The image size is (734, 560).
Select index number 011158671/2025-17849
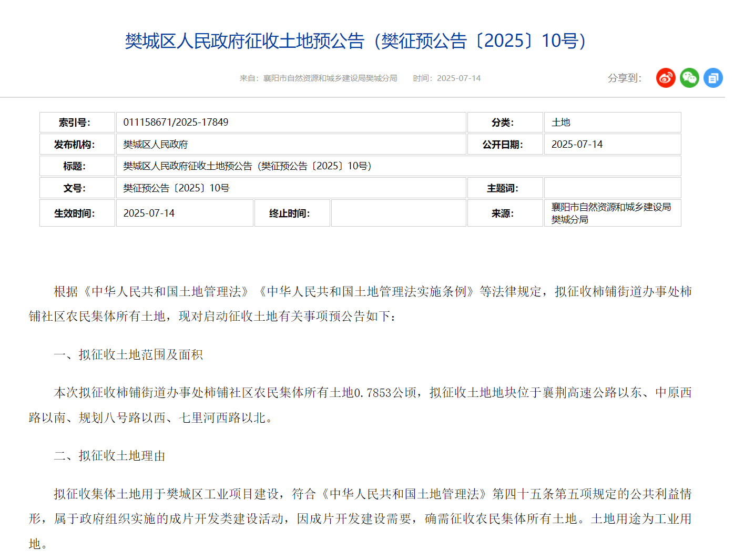[x=176, y=122]
